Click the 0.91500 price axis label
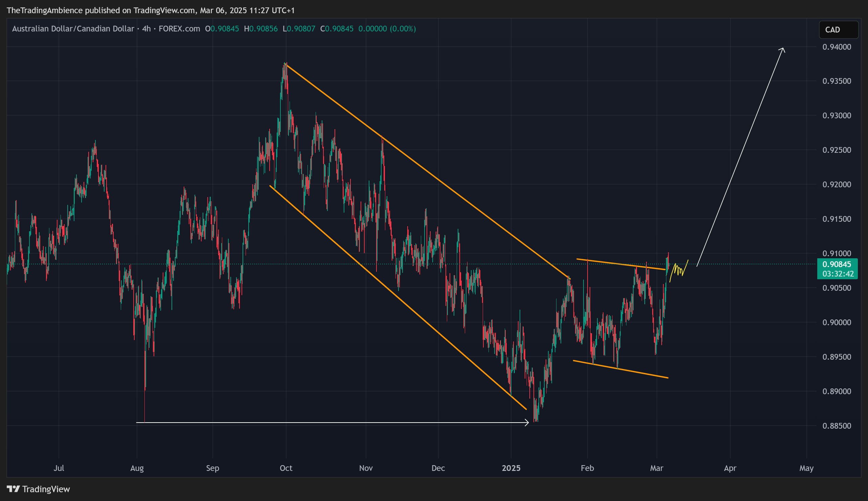Image resolution: width=868 pixels, height=501 pixels. coord(837,219)
